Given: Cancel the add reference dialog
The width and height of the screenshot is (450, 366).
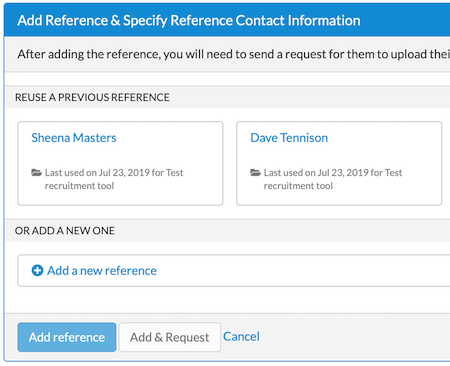Looking at the screenshot, I should [241, 336].
